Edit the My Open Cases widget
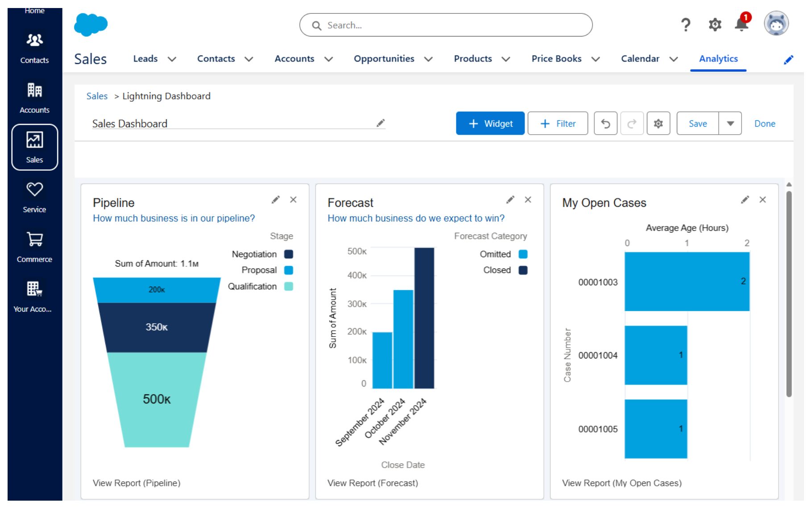 745,200
